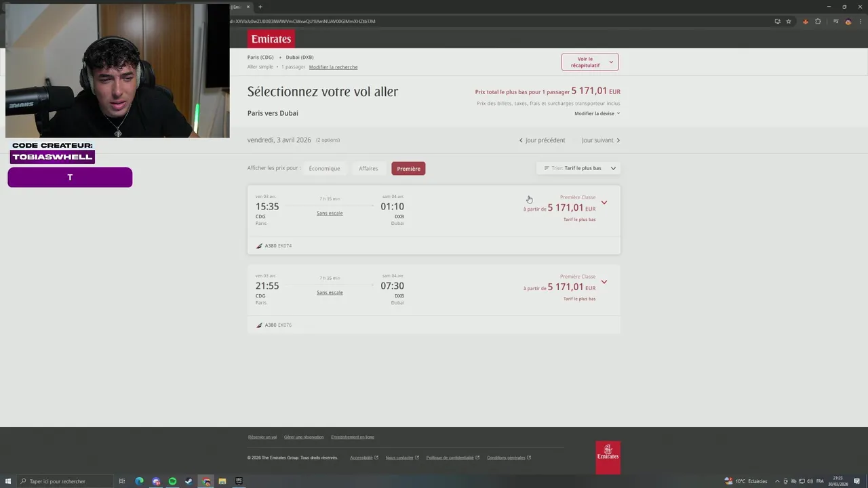The width and height of the screenshot is (868, 488).
Task: Open the notification center icon
Action: coord(857,481)
